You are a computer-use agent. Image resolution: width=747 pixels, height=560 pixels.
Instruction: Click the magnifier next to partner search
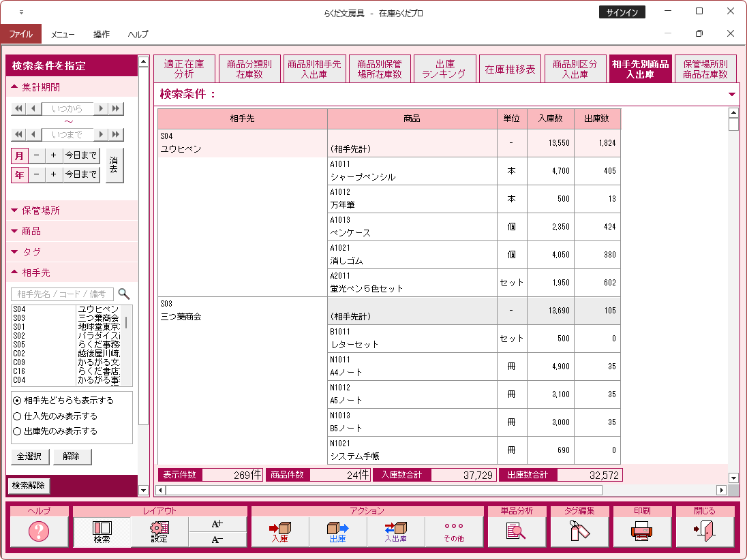(124, 294)
